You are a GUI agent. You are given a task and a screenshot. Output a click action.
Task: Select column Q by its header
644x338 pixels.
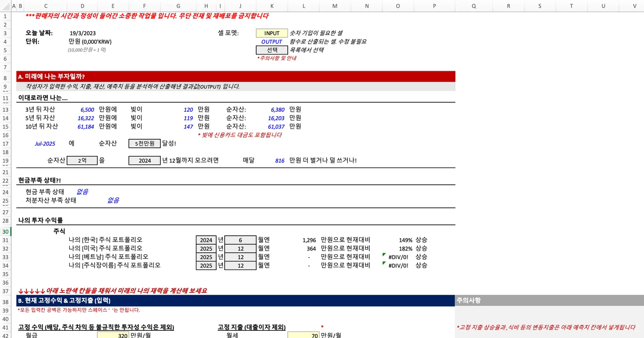(474, 6)
